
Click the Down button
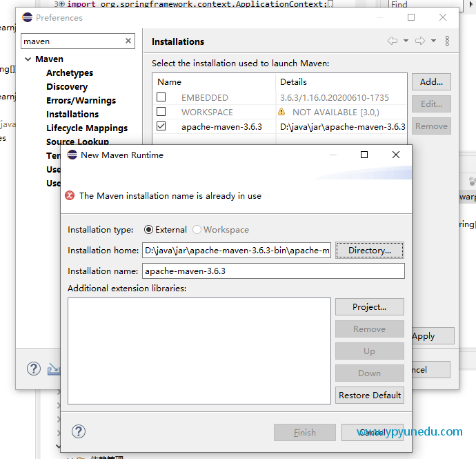370,373
